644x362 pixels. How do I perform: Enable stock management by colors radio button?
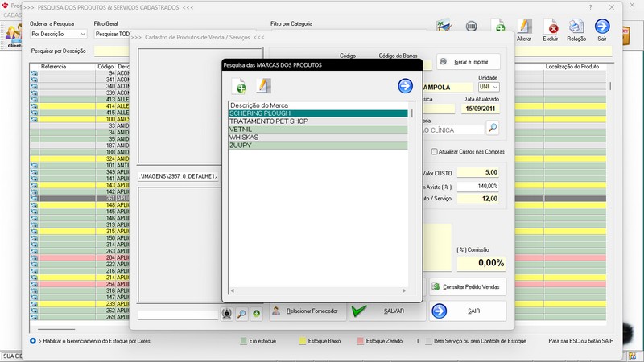(x=33, y=341)
